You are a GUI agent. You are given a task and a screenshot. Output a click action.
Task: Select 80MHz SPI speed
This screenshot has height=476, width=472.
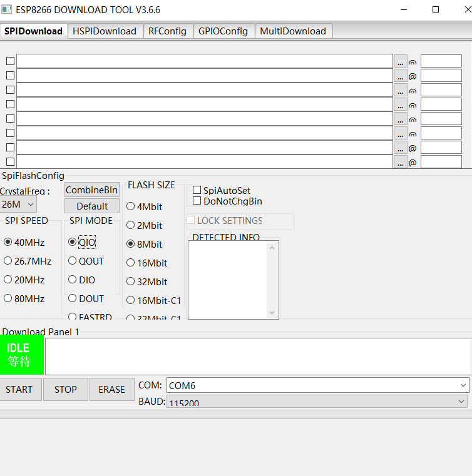pyautogui.click(x=24, y=299)
